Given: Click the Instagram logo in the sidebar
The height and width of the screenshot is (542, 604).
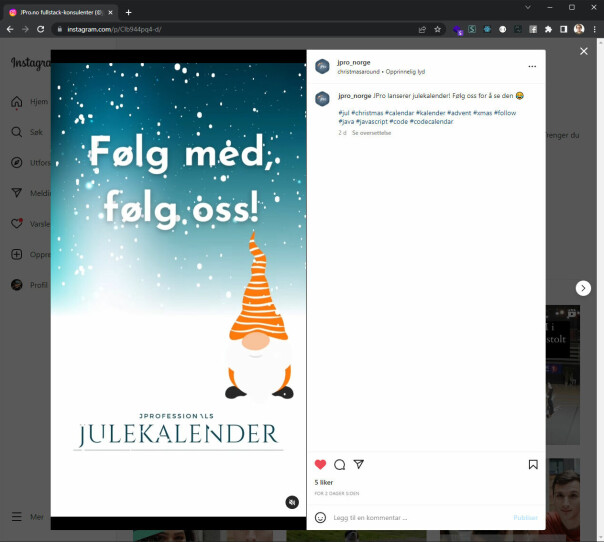Looking at the screenshot, I should (x=31, y=62).
